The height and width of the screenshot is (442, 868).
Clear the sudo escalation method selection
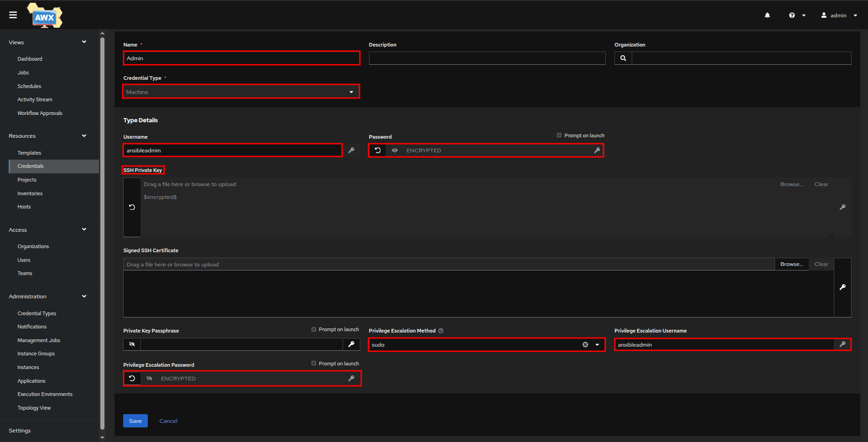(585, 345)
